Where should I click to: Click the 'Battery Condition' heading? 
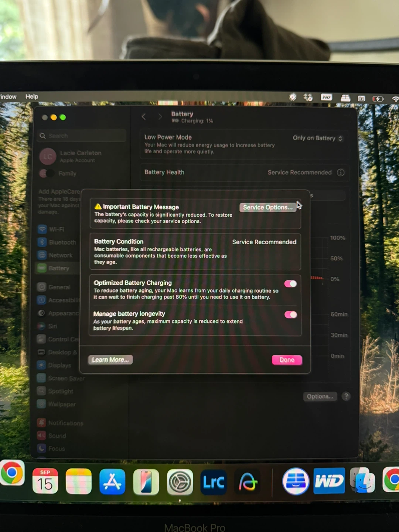click(119, 241)
